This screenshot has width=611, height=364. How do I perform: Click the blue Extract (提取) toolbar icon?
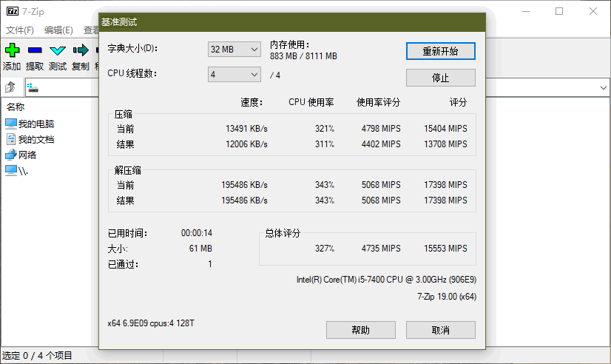pos(35,50)
